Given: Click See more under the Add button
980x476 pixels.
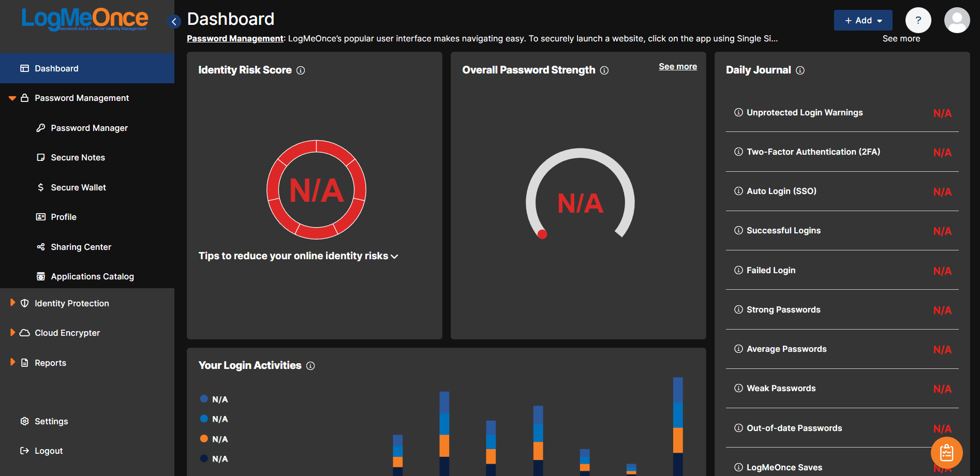Looking at the screenshot, I should click(x=901, y=38).
